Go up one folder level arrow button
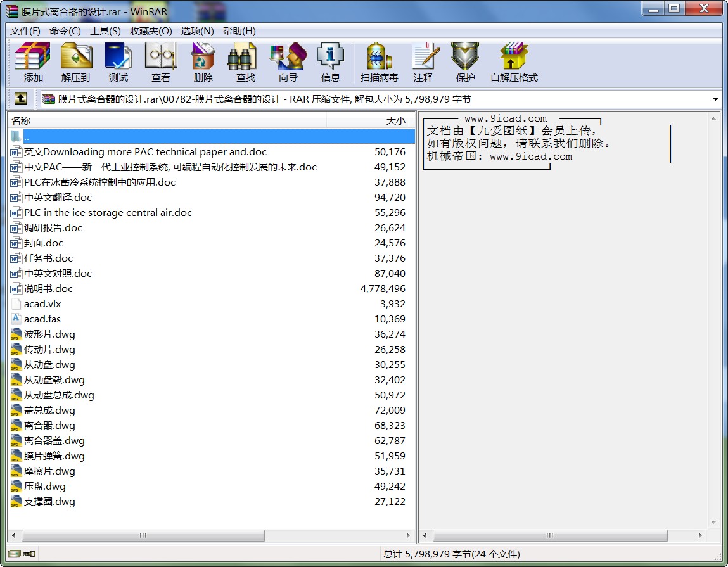 coord(20,99)
